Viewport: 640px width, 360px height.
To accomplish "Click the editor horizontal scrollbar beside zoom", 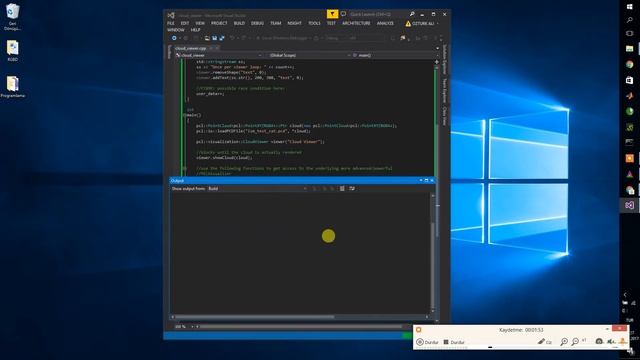I will [302, 327].
